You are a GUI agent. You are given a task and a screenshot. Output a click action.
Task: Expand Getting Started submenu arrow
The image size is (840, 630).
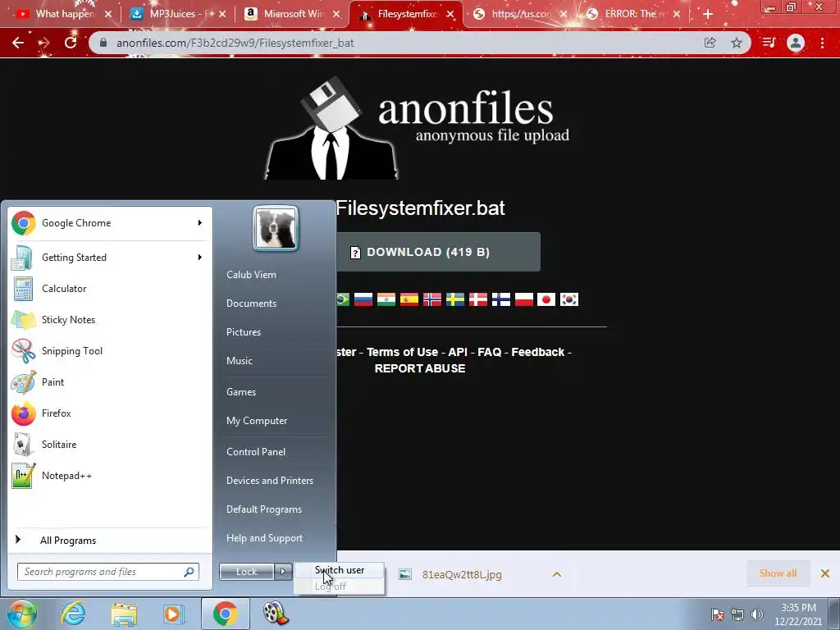(200, 257)
